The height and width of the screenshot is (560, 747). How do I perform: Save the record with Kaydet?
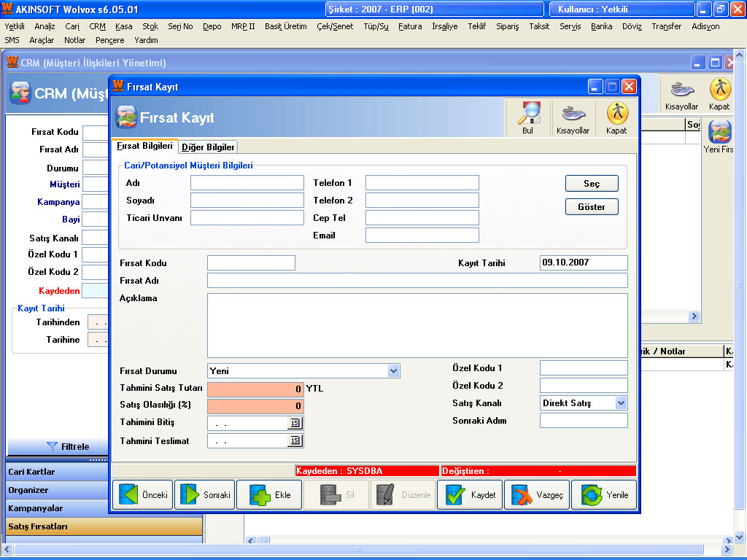click(470, 495)
